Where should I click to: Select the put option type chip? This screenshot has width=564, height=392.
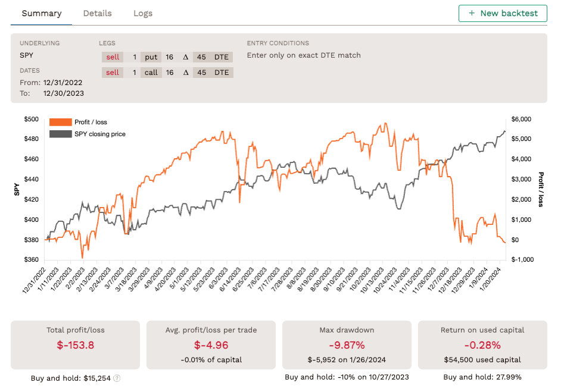[151, 57]
